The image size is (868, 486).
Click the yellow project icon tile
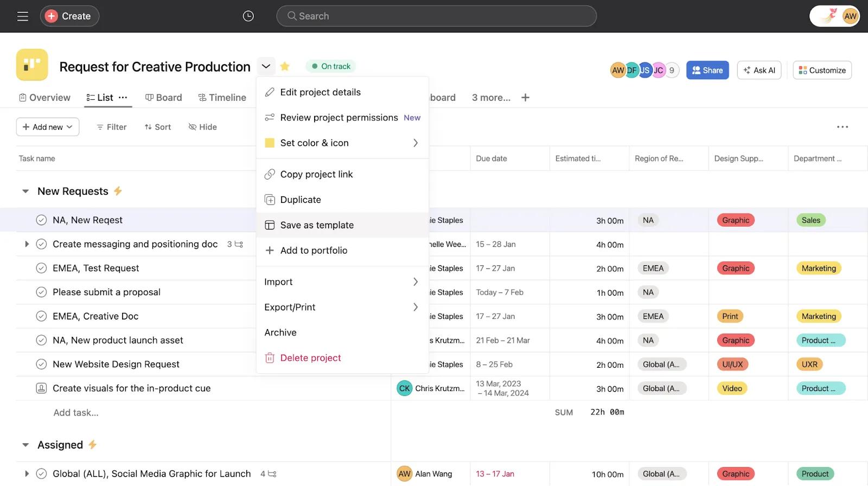[32, 65]
